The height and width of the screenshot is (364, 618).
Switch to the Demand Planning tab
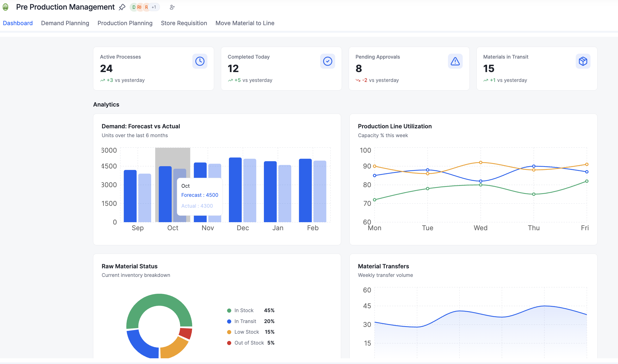coord(65,23)
